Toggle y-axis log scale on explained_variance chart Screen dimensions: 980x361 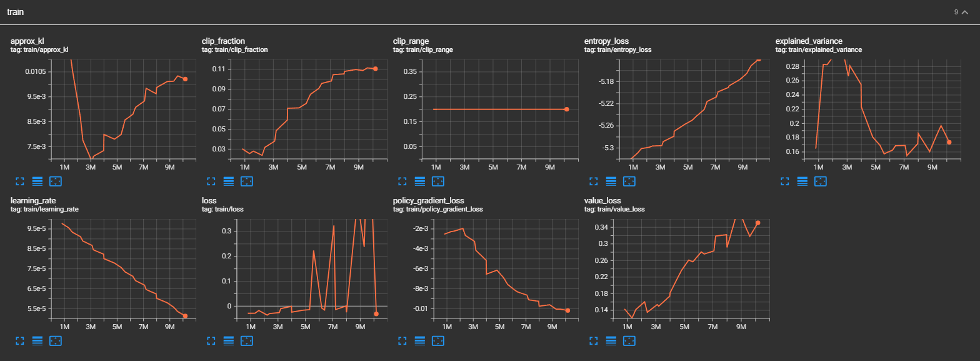pyautogui.click(x=802, y=181)
